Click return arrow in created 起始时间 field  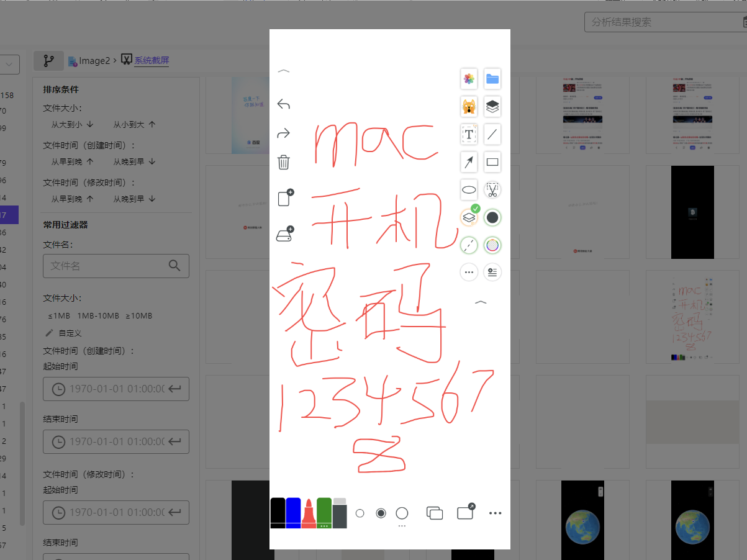[x=175, y=389]
